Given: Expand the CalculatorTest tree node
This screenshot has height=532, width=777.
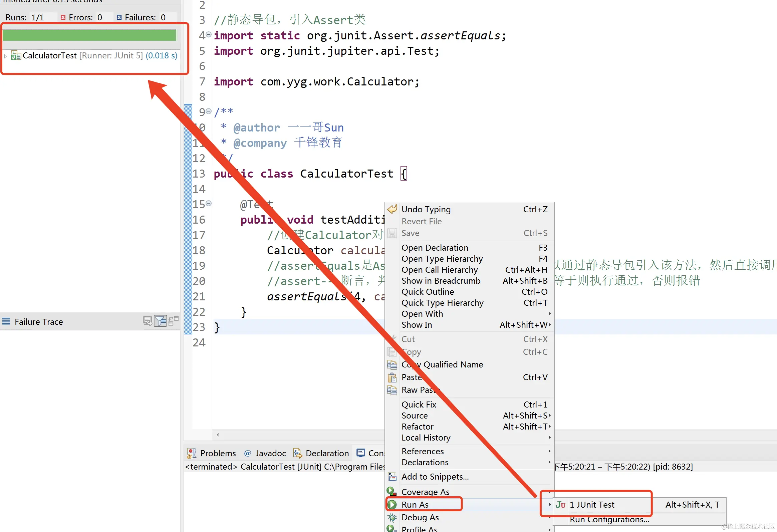Looking at the screenshot, I should (x=5, y=56).
